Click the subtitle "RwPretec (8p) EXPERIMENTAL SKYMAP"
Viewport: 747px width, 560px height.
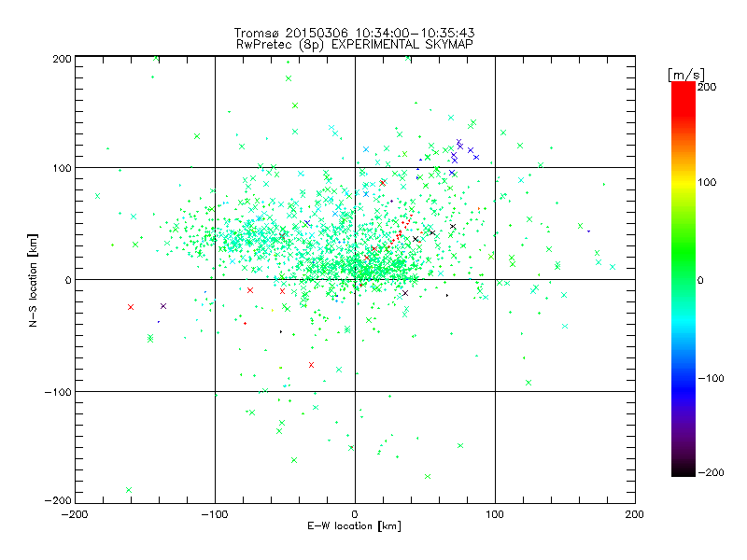[355, 45]
